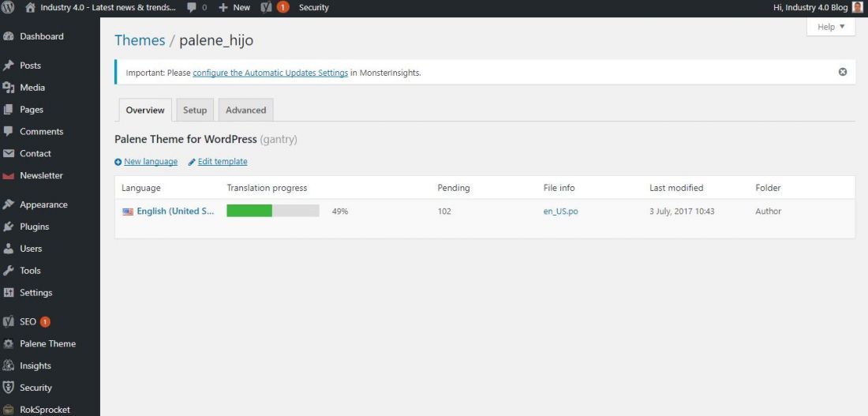This screenshot has height=416, width=868.
Task: Expand the Help dropdown
Action: [x=831, y=27]
